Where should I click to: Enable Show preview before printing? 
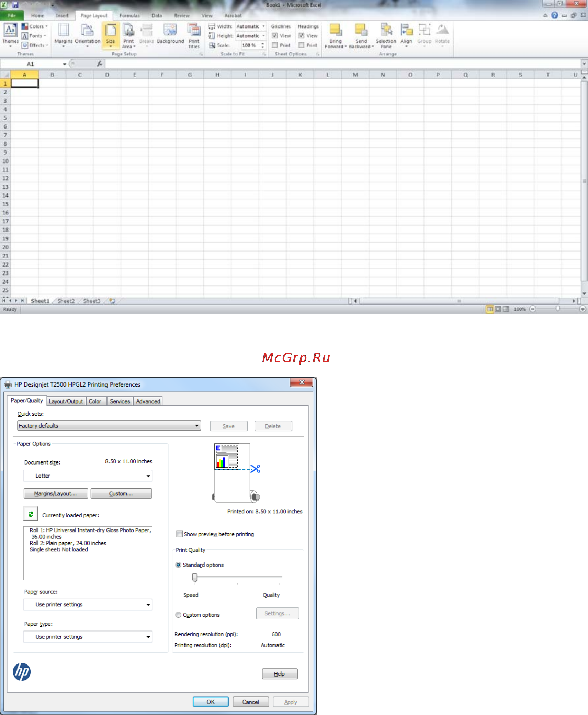pos(179,534)
